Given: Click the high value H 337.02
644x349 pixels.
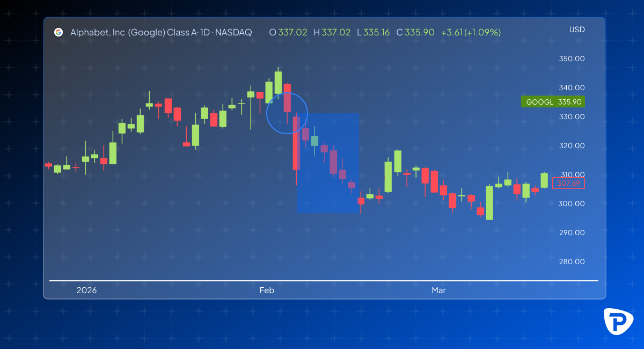Looking at the screenshot, I should [x=332, y=32].
